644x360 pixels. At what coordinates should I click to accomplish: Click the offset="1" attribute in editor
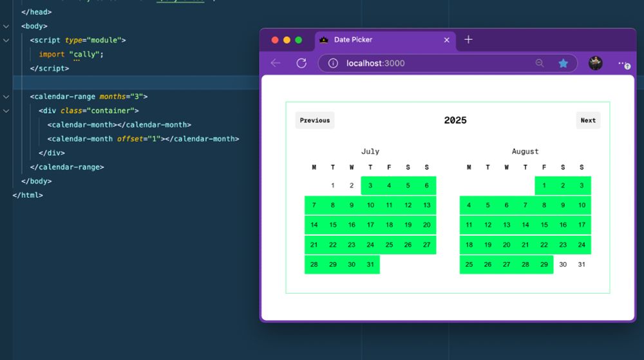pos(139,138)
